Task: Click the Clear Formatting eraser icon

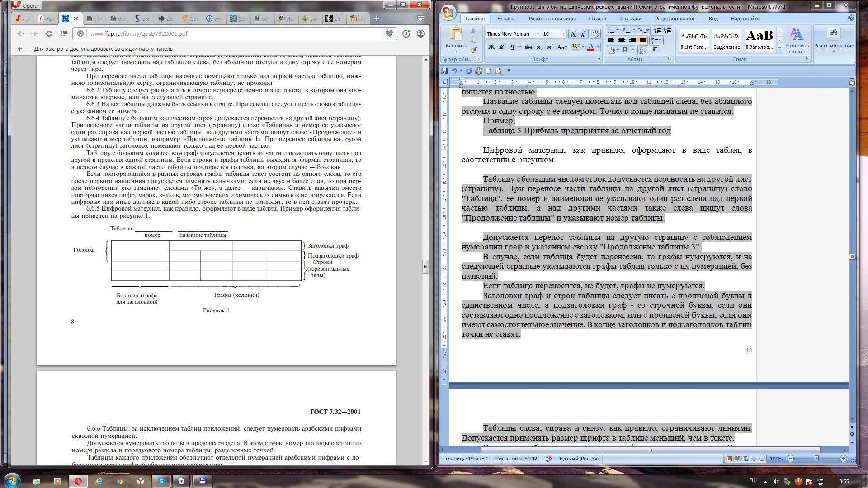Action: 595,34
